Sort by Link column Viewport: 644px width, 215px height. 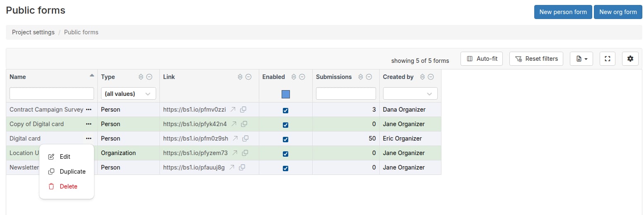click(x=240, y=77)
